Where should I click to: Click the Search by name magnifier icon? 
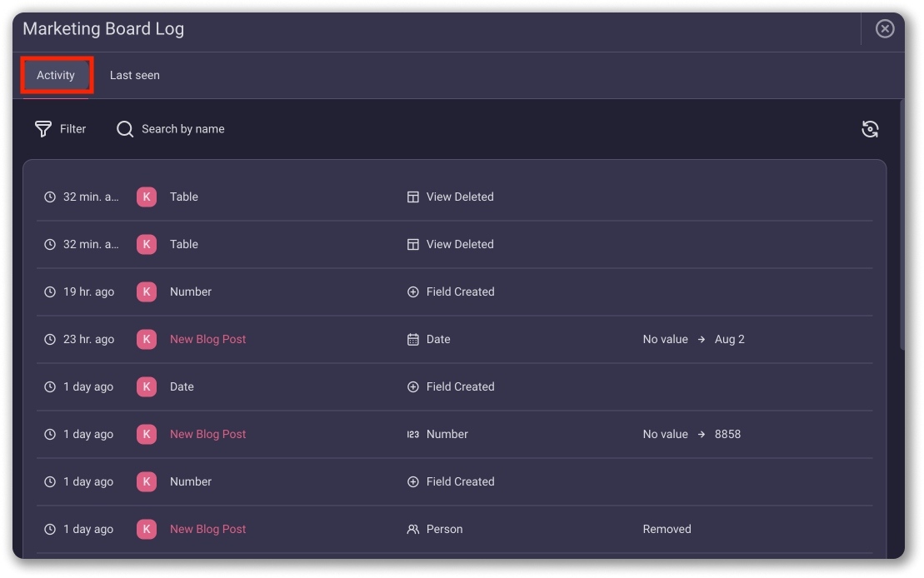[x=123, y=129]
